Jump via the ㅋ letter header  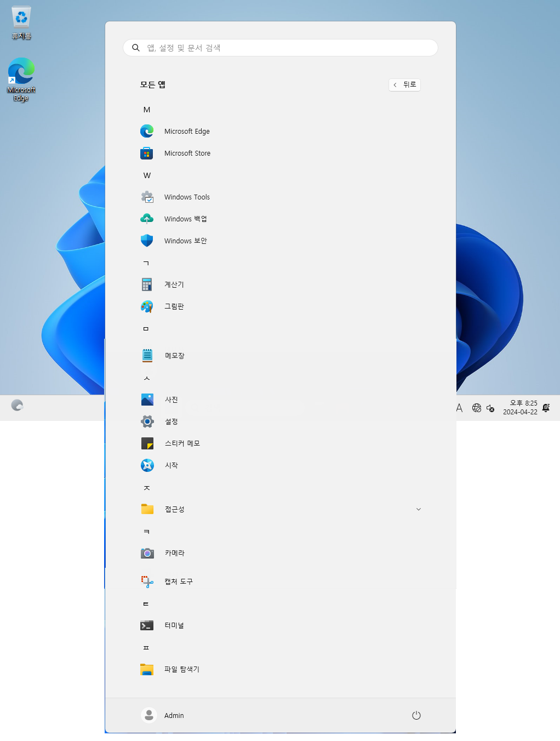click(x=146, y=532)
